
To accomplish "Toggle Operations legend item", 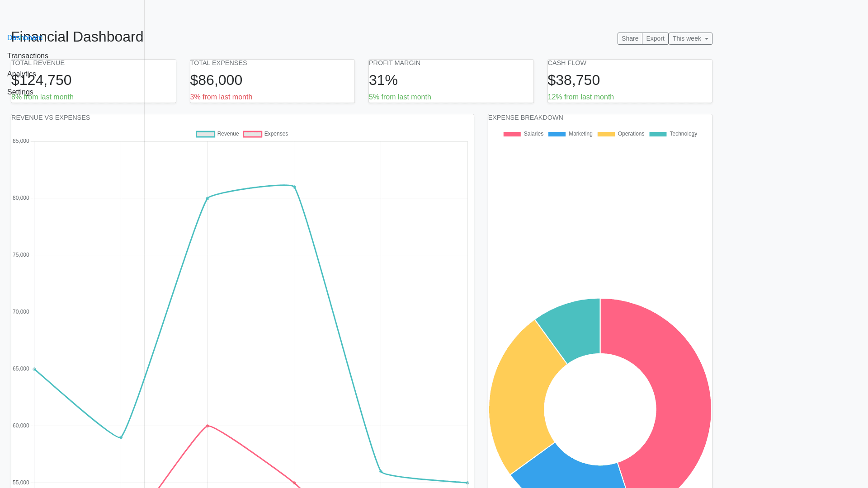I will (x=621, y=134).
